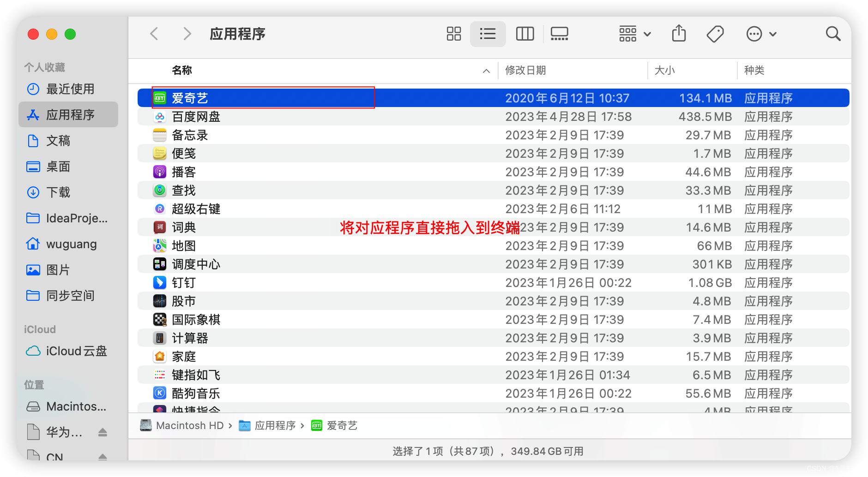Screen dimensions: 868x477
Task: Select the 爱奇艺 app icon
Action: pos(160,98)
